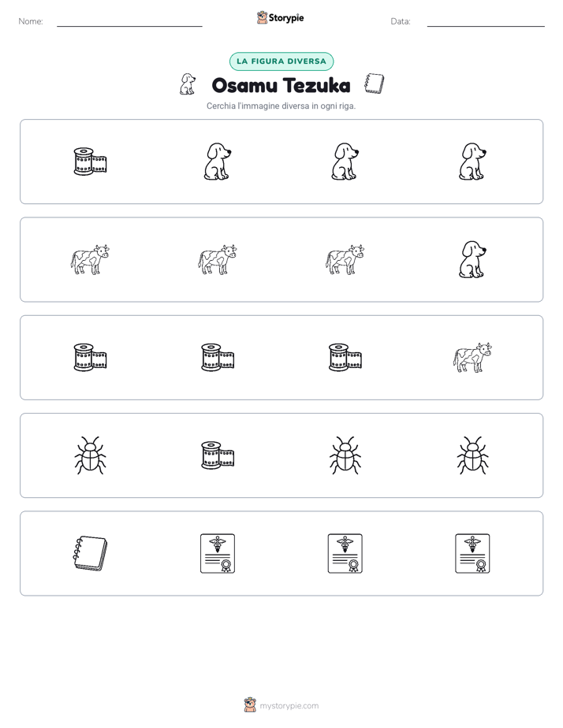Click the first cow in the second row
This screenshot has width=563, height=728.
point(90,259)
